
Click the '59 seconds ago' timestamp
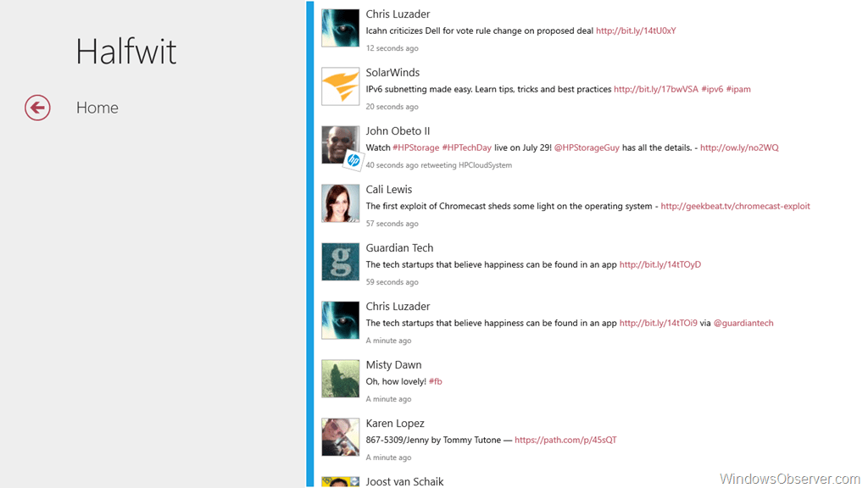point(392,282)
